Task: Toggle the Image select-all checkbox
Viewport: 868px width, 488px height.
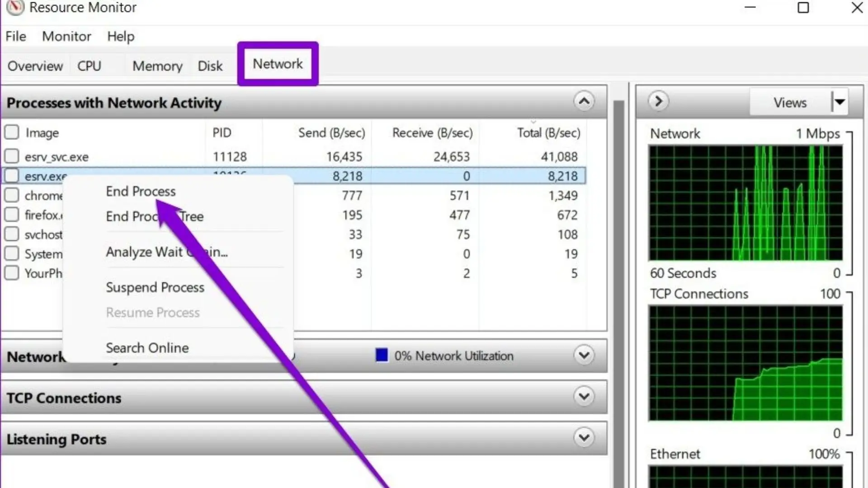Action: click(12, 132)
